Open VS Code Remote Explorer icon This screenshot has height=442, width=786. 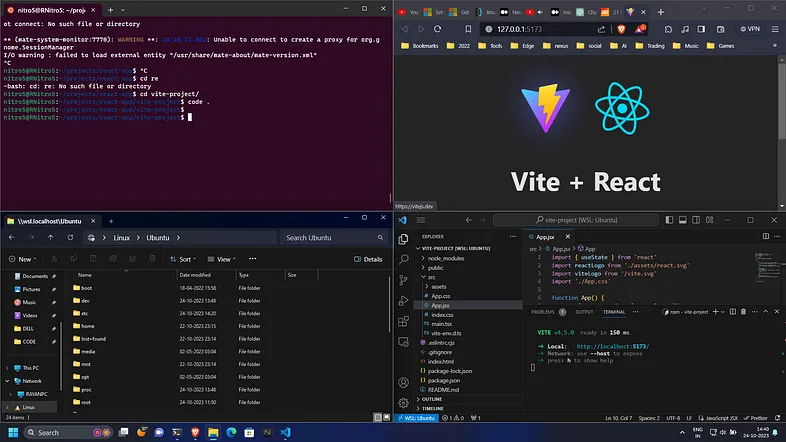404,342
